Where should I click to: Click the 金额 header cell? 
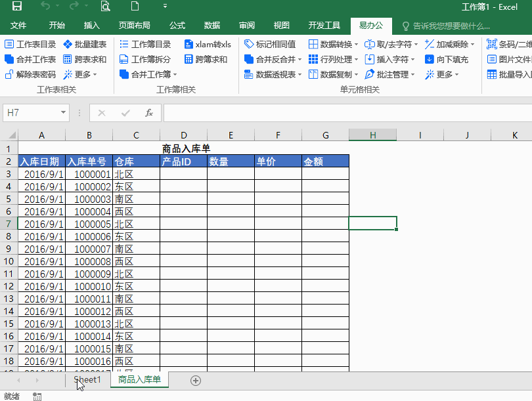tap(325, 161)
